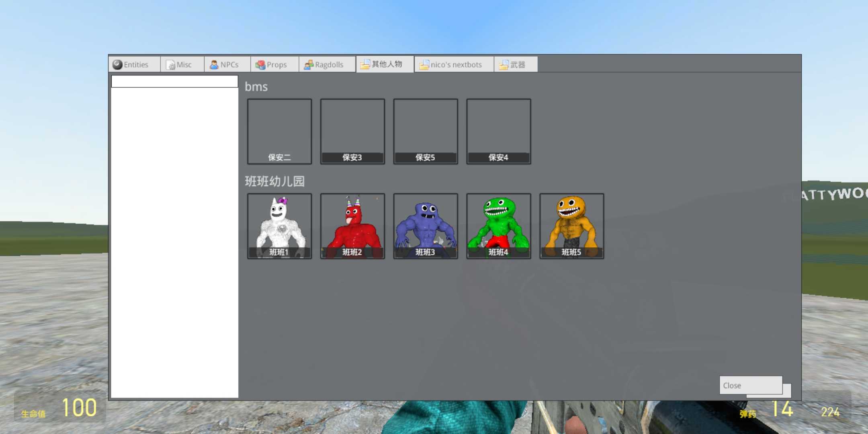This screenshot has width=868, height=434.
Task: Select the blue 班班3 character
Action: pos(426,226)
